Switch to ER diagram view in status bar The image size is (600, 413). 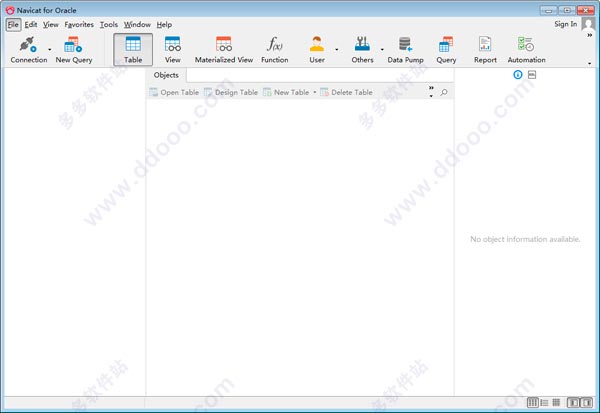click(x=556, y=402)
